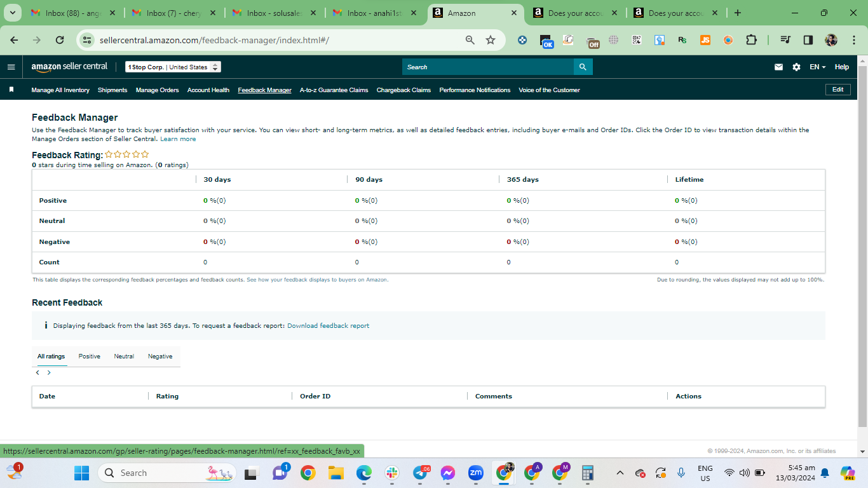Open Telegram from the taskbar

[x=421, y=473]
